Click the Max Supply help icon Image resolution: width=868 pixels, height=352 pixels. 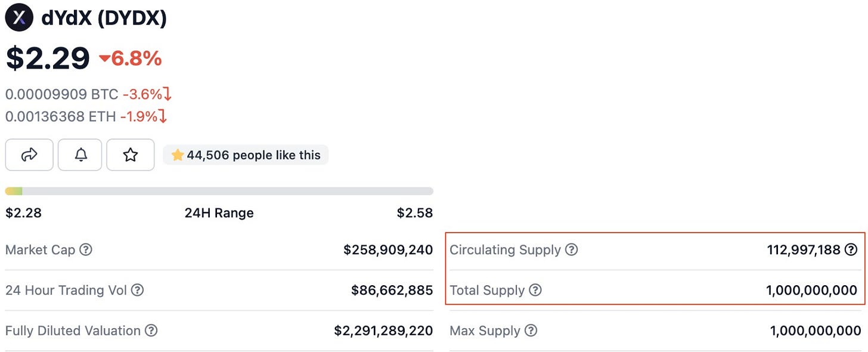[531, 331]
